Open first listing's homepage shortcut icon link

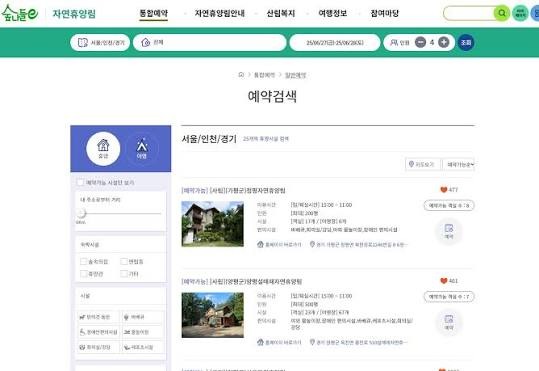point(260,244)
